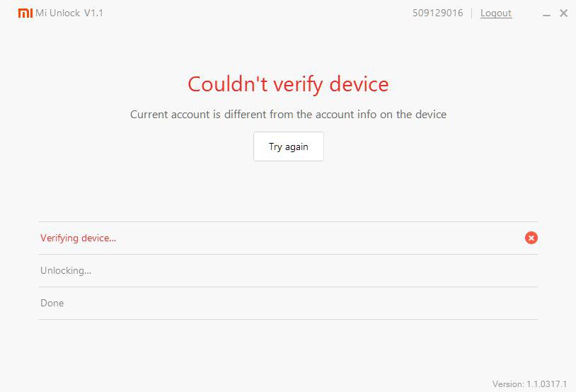This screenshot has height=392, width=576.
Task: Click the account mismatch error message
Action: (288, 114)
